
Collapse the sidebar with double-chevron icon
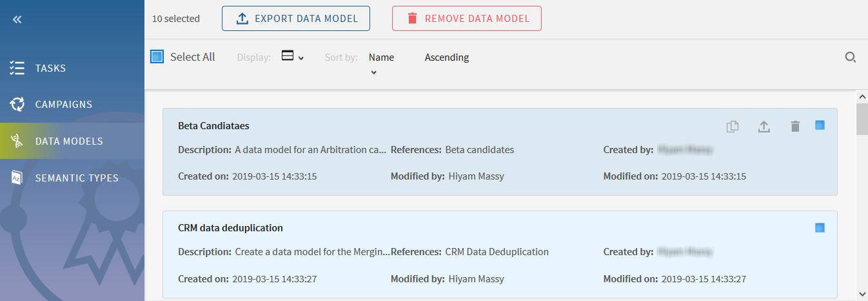[x=17, y=19]
